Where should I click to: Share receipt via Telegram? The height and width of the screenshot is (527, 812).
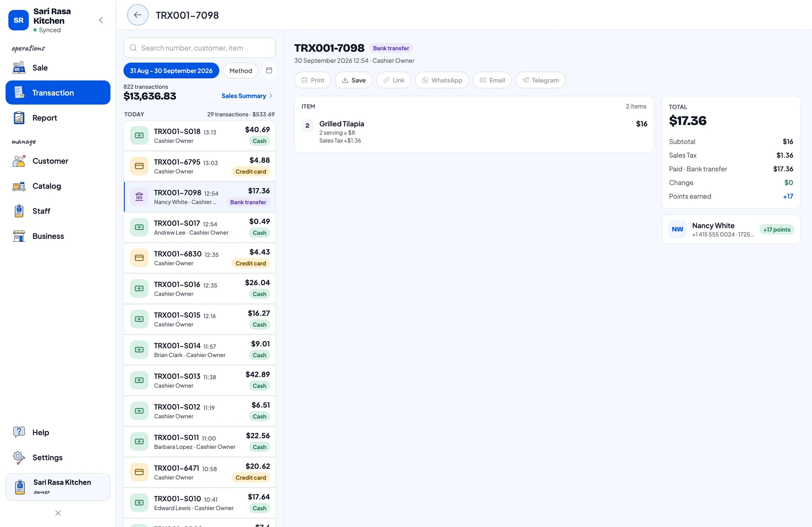coord(540,80)
